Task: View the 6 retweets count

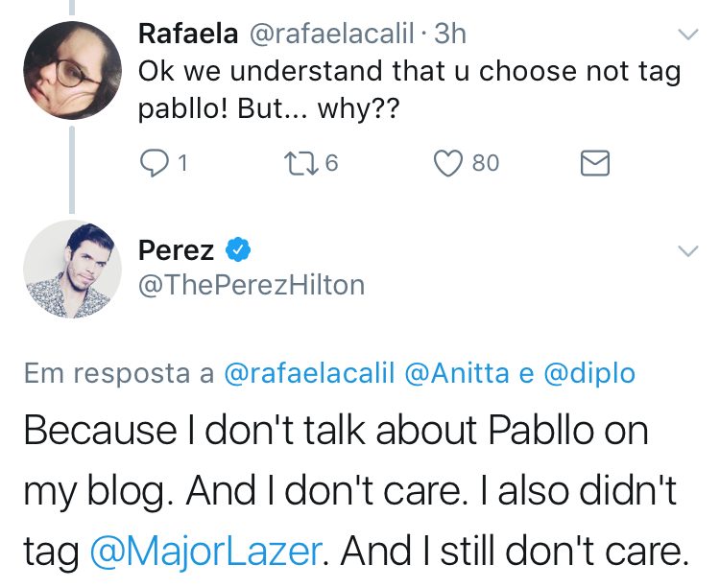Action: pyautogui.click(x=331, y=164)
